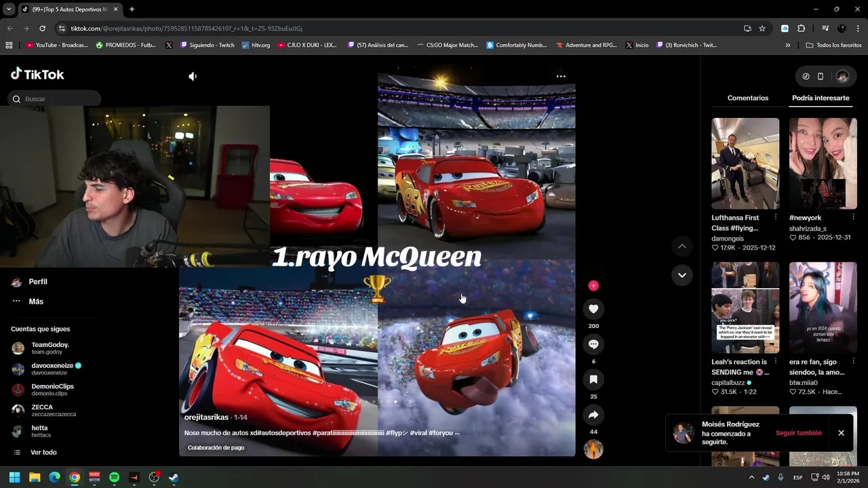Open profile avatar in TikTok header
This screenshot has width=868, height=488.
(842, 77)
